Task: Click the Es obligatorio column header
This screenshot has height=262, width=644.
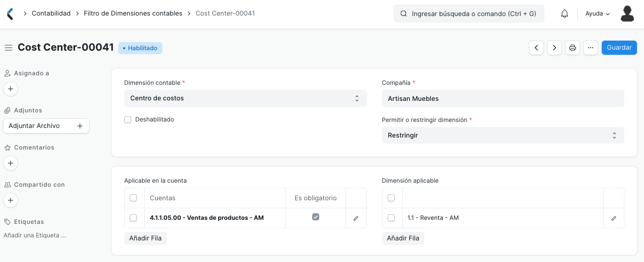Action: point(316,198)
